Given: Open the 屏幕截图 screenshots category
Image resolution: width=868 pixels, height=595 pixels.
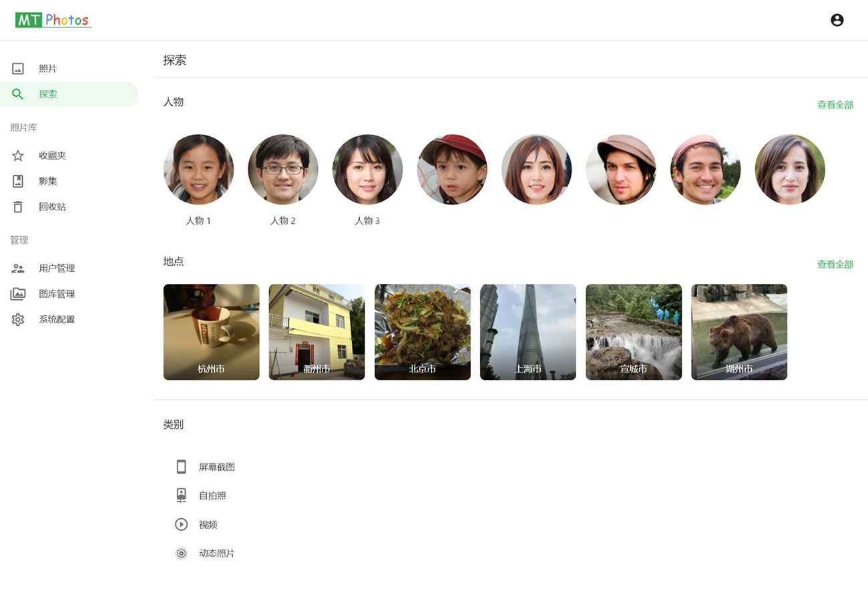Looking at the screenshot, I should pyautogui.click(x=216, y=467).
